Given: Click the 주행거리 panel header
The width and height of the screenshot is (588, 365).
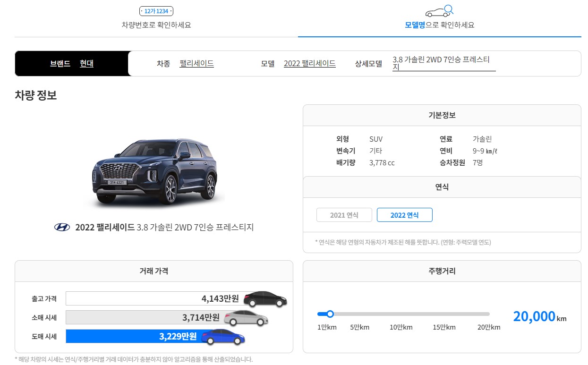Looking at the screenshot, I should [442, 271].
